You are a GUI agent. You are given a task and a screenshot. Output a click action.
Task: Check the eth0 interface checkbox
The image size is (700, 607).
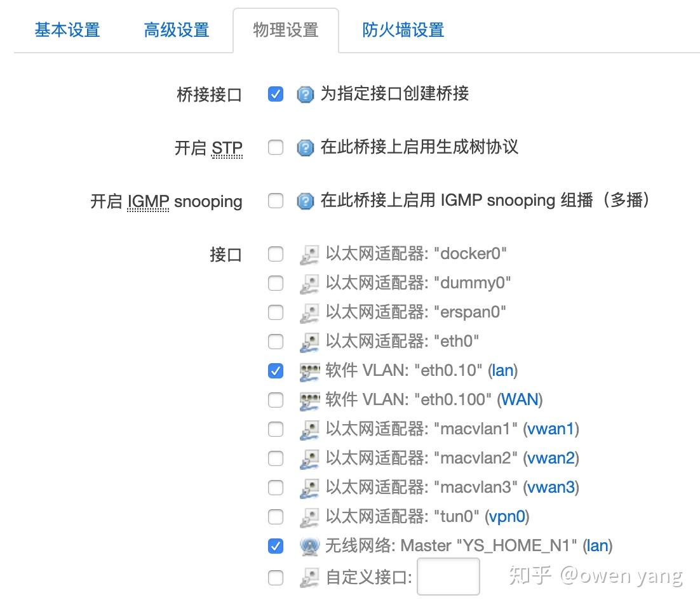click(x=275, y=342)
